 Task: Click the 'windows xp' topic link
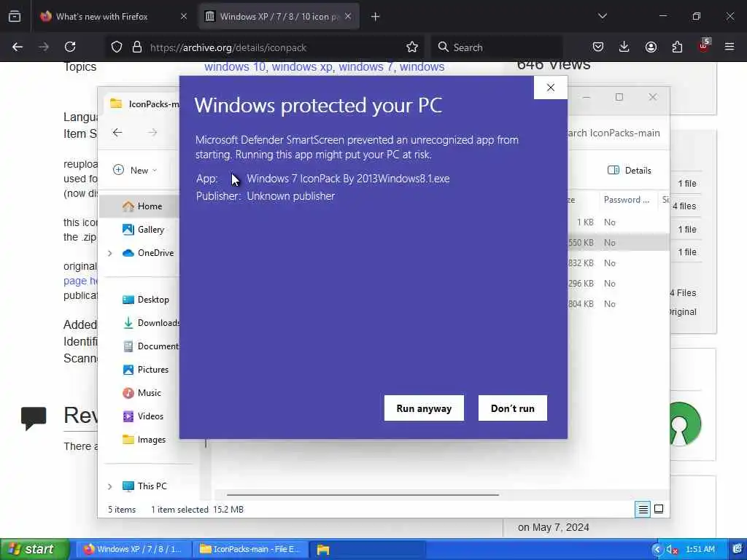click(x=302, y=66)
